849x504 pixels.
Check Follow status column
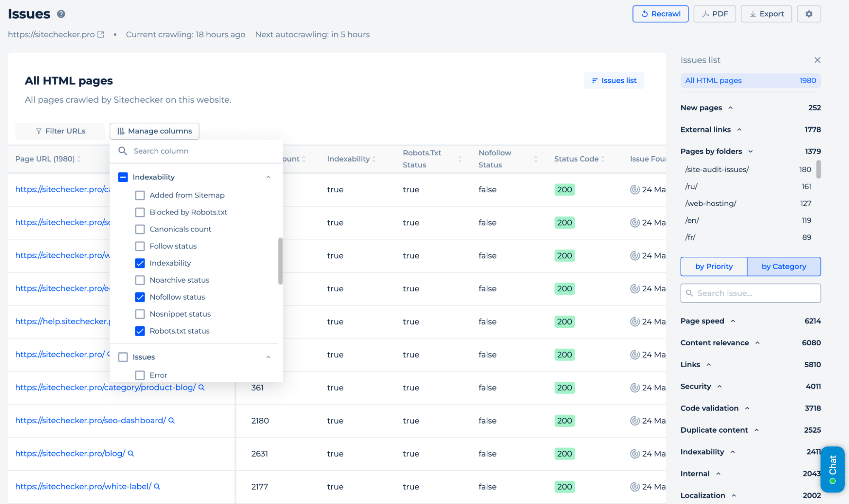click(x=140, y=246)
